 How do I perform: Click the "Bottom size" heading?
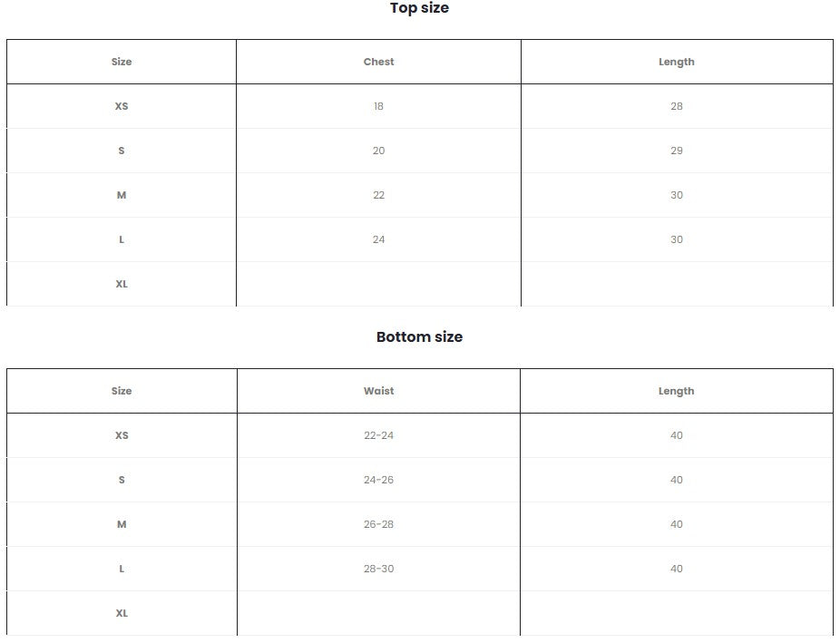click(x=419, y=336)
